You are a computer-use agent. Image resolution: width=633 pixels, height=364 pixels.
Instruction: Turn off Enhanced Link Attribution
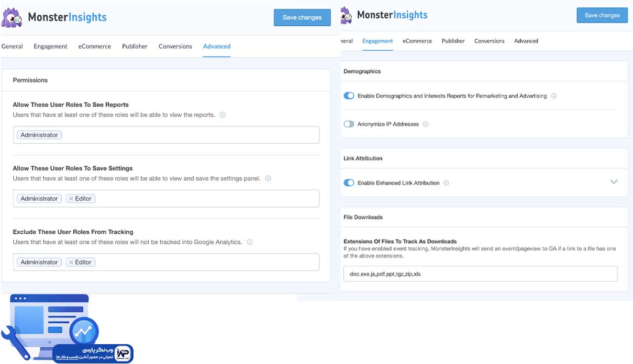pos(349,183)
